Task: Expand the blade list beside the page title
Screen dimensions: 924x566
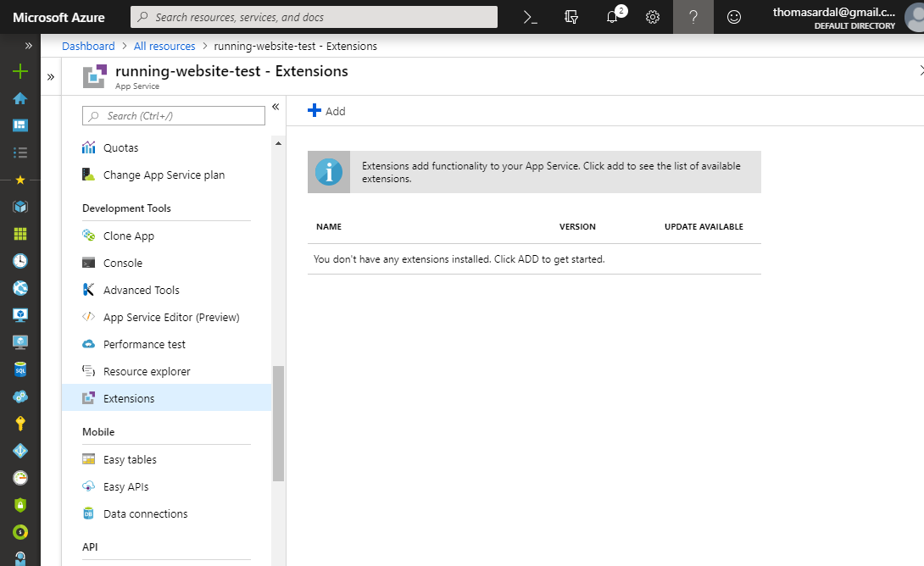Action: tap(51, 76)
